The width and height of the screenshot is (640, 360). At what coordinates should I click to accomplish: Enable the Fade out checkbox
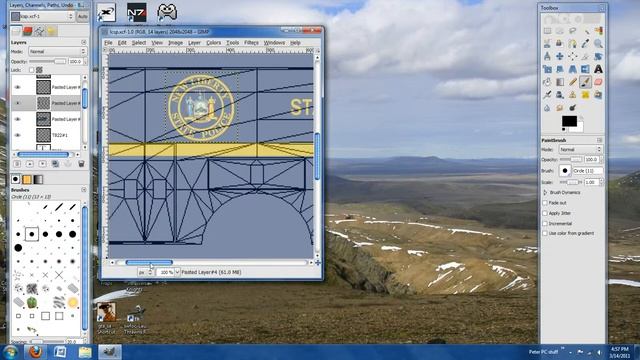[x=545, y=202]
